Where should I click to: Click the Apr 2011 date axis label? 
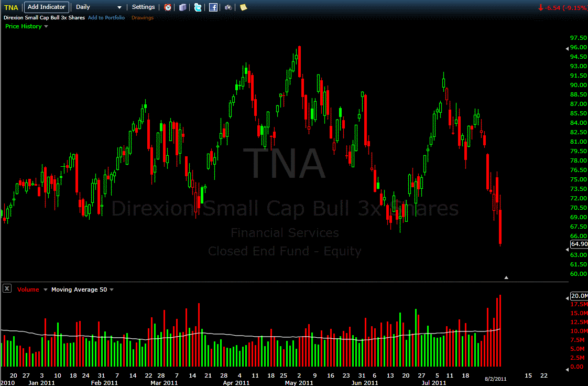coord(236,383)
